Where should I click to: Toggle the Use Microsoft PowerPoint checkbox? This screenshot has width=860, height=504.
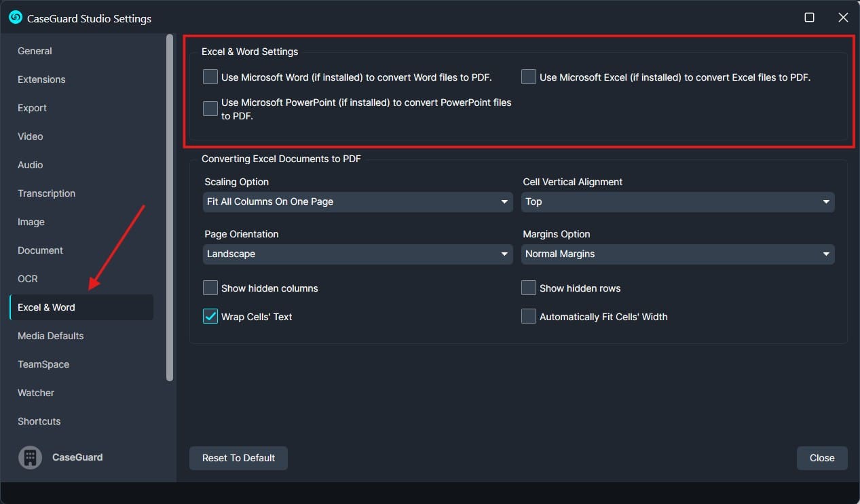click(x=210, y=109)
